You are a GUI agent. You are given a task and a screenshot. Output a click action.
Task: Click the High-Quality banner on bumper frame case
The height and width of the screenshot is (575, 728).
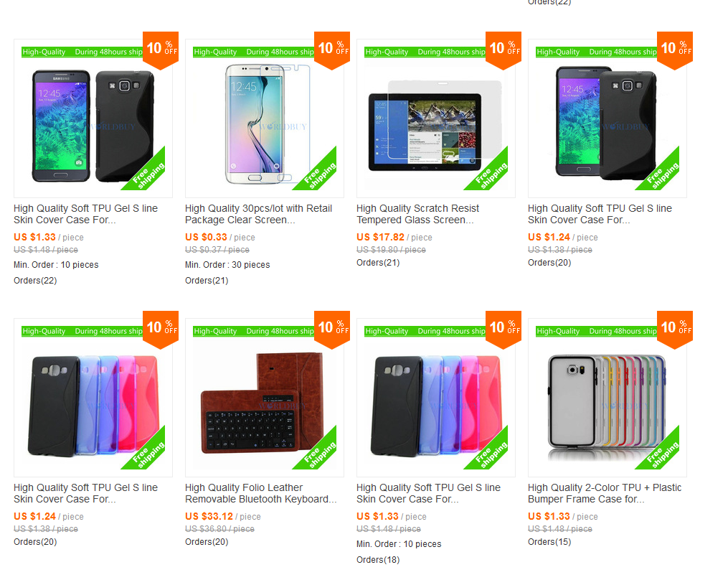[596, 332]
